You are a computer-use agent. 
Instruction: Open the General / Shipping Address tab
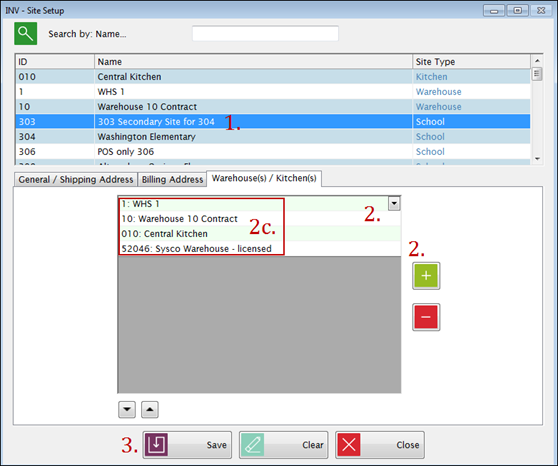[x=76, y=179]
